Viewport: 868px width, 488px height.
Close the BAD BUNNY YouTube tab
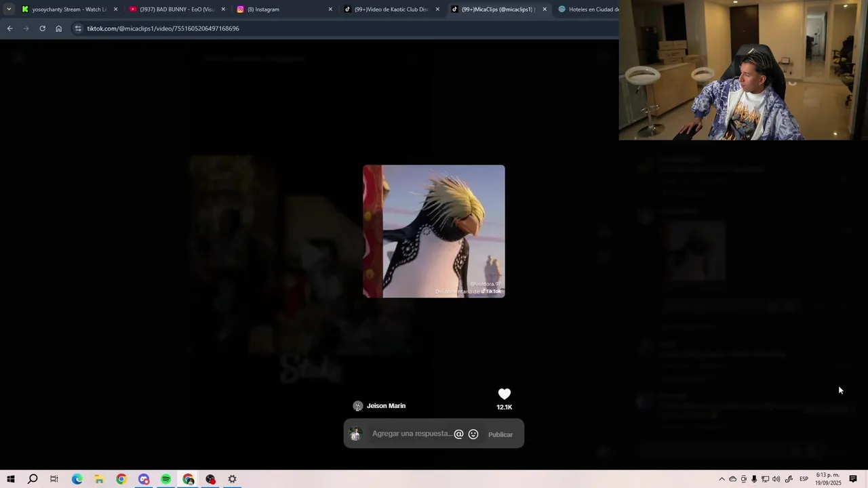(x=223, y=9)
